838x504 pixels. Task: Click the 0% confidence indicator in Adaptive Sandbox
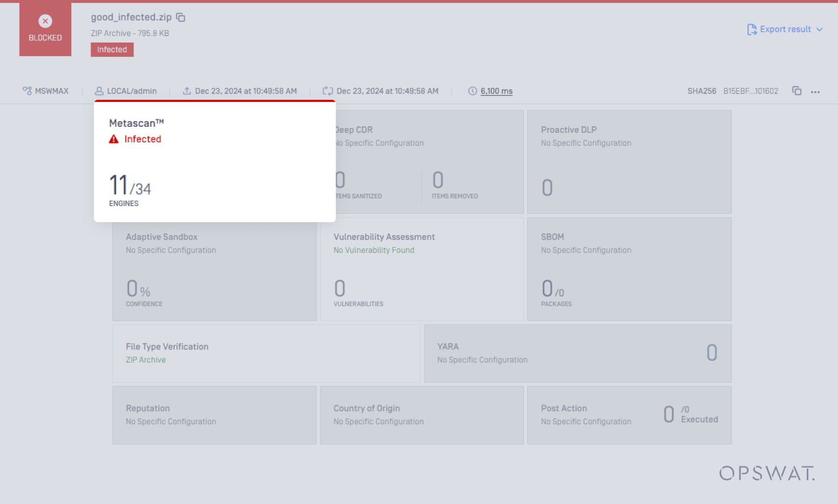click(x=136, y=291)
